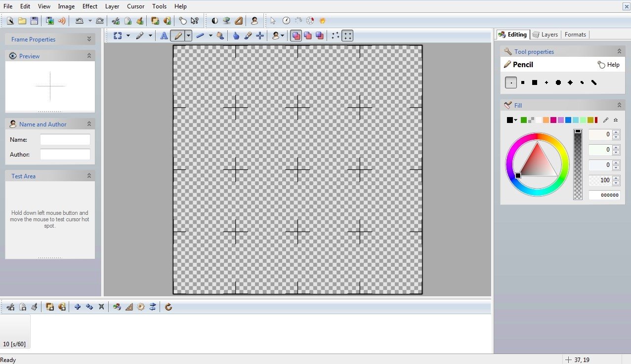Toggle the scattered dots grid button

tap(336, 36)
